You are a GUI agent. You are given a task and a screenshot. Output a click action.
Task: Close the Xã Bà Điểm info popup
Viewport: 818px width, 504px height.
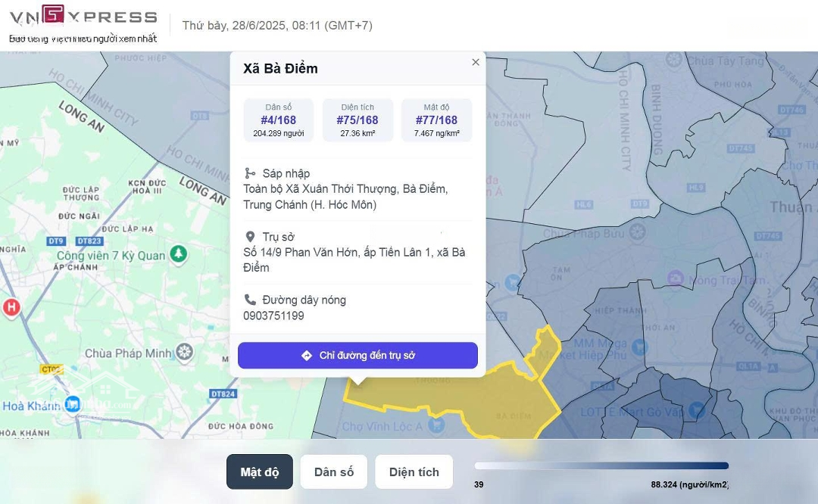point(476,62)
